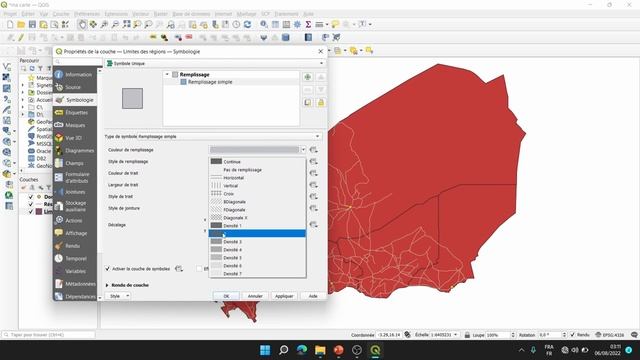Image resolution: width=640 pixels, height=360 pixels.
Task: Open data-defined override for Style de remplissage
Action: [x=313, y=162]
